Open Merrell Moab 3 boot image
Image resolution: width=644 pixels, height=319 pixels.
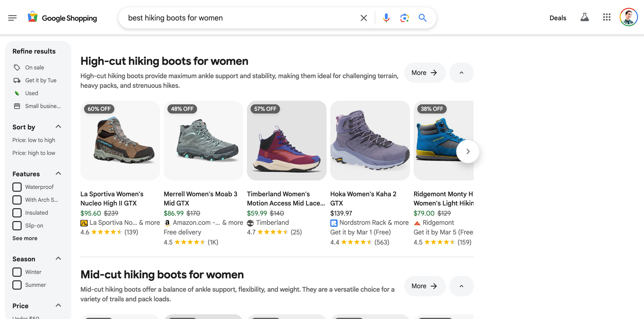203,140
